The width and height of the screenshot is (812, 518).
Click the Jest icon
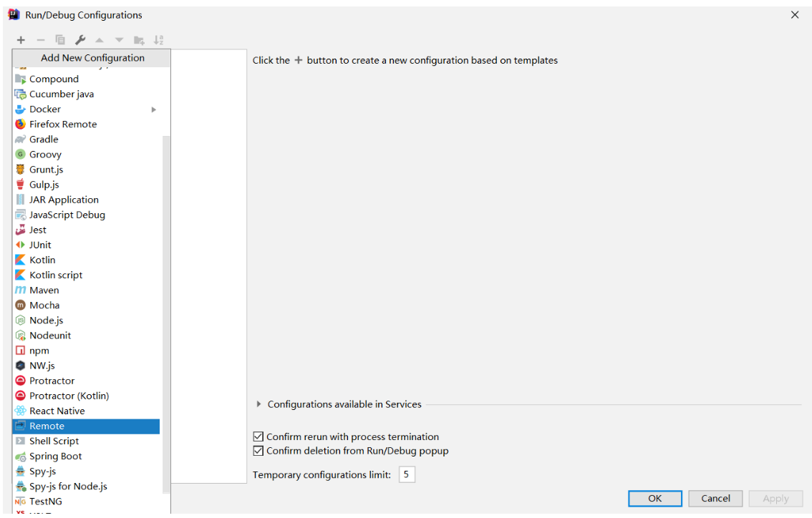pyautogui.click(x=20, y=230)
